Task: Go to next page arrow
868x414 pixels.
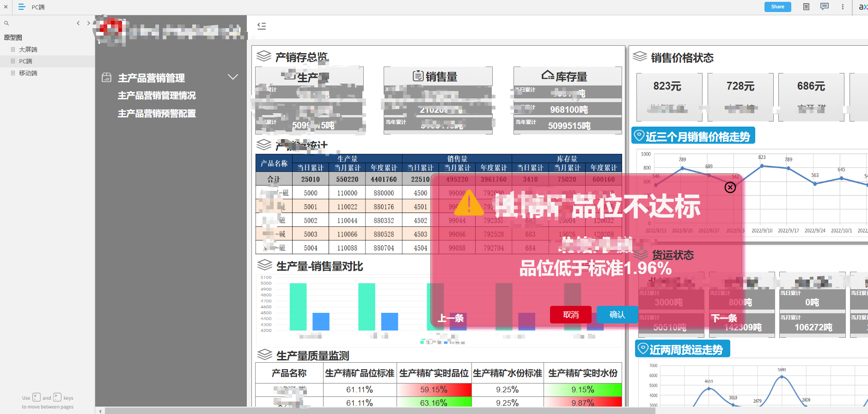Action: pos(88,23)
